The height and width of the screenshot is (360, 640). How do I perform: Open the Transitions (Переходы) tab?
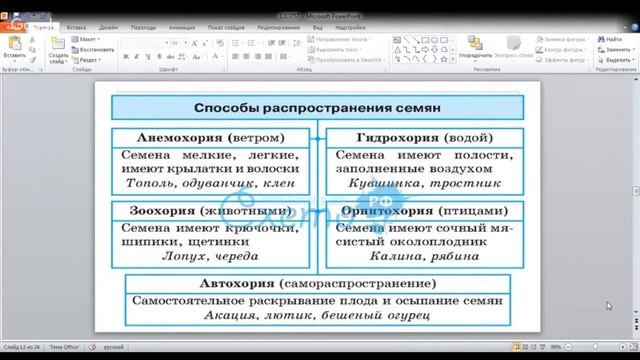click(x=143, y=27)
